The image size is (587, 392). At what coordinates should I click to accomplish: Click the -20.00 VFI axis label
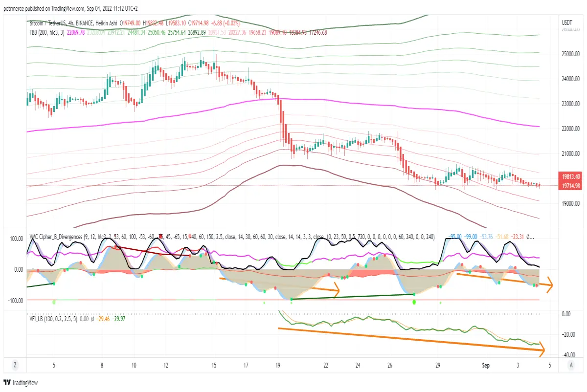coord(568,334)
